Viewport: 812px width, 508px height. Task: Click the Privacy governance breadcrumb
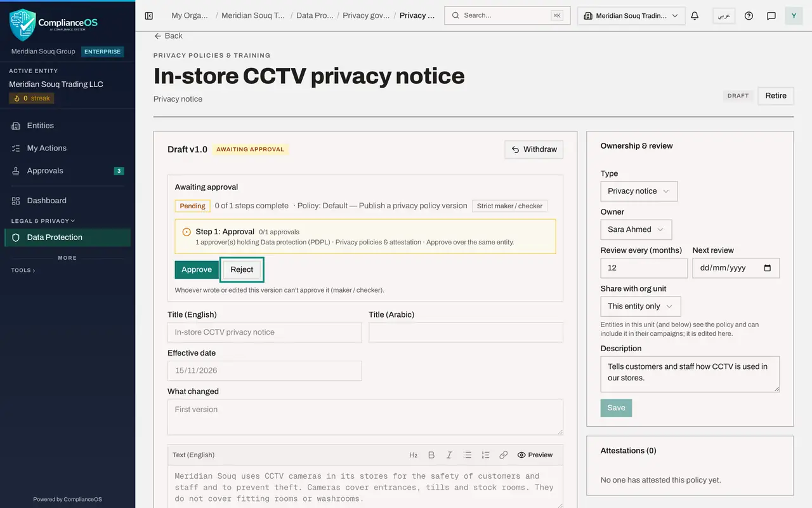[x=366, y=16]
